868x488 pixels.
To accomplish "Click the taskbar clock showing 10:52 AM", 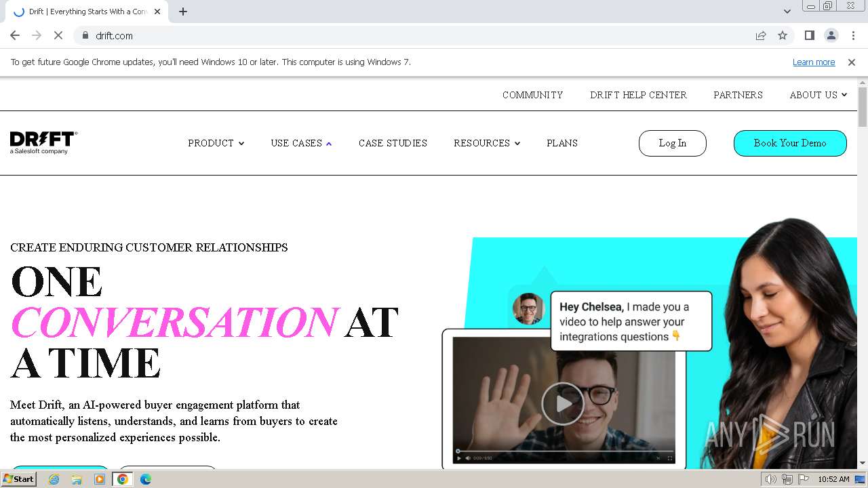I will [833, 479].
